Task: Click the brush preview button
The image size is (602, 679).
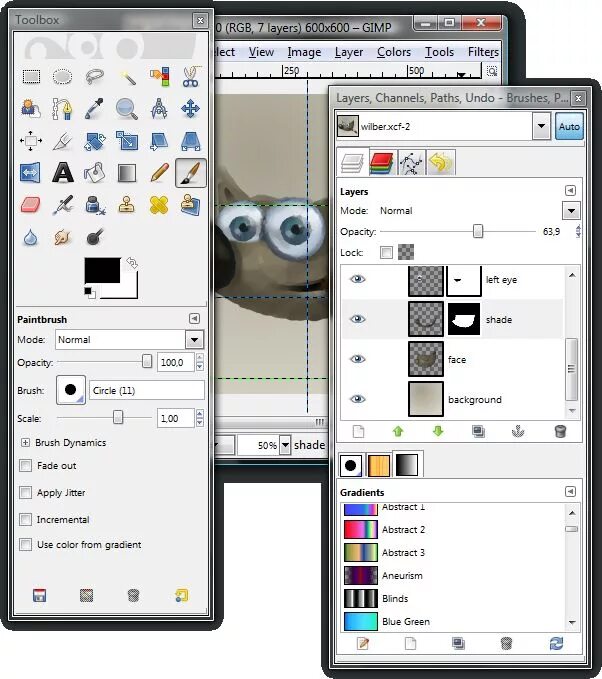Action: coord(71,390)
